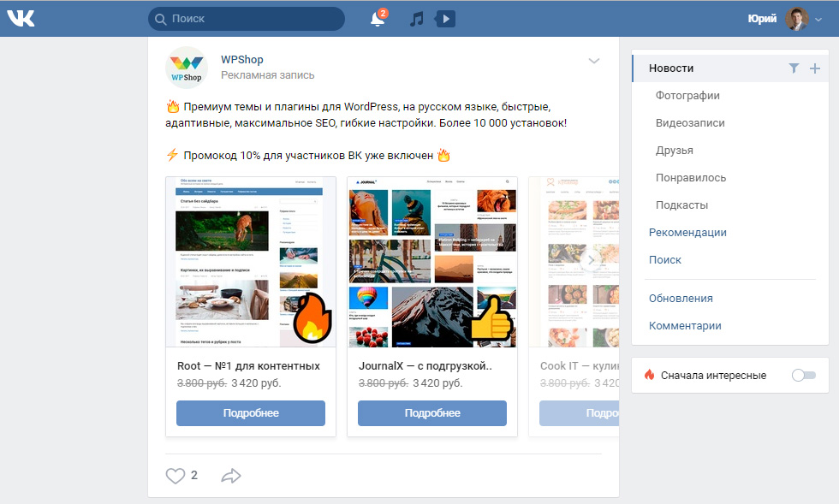Click Подробнее button under Cook IT

point(580,413)
